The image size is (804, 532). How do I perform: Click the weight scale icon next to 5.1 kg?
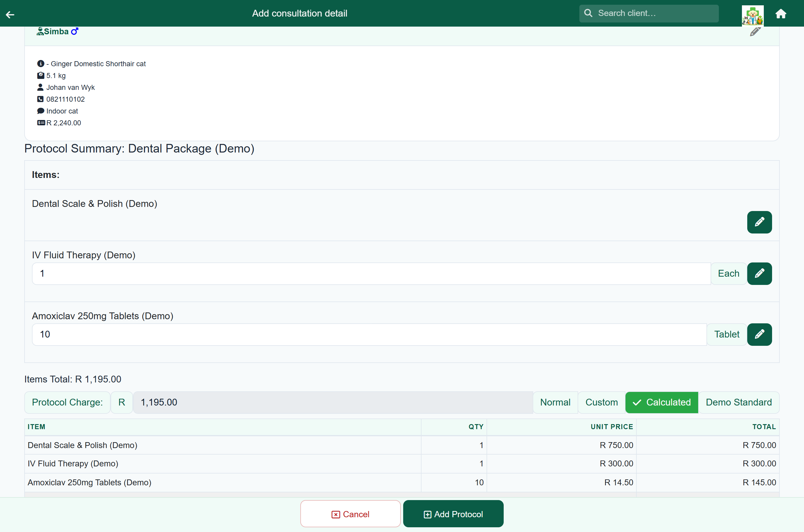[x=41, y=75]
